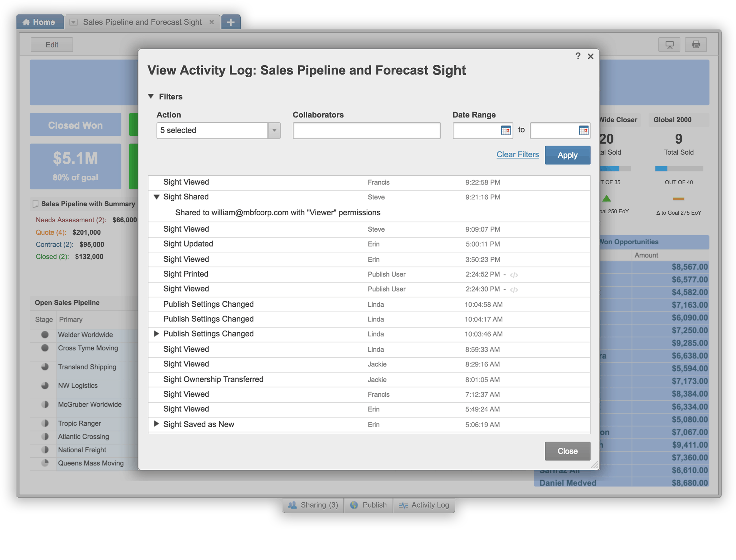This screenshot has width=736, height=560.
Task: Click the plus icon to add tab
Action: (x=231, y=22)
